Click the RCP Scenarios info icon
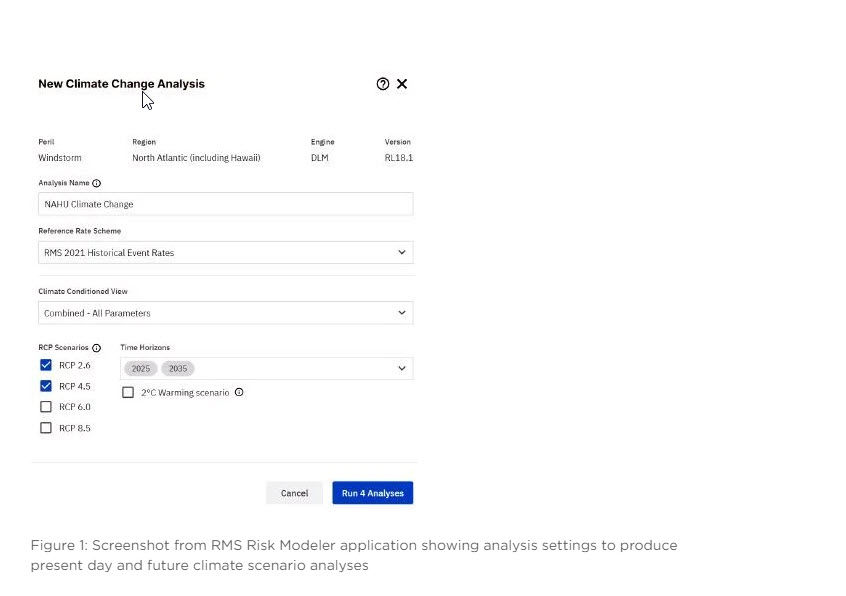Viewport: 846px width, 596px height. pyautogui.click(x=97, y=348)
